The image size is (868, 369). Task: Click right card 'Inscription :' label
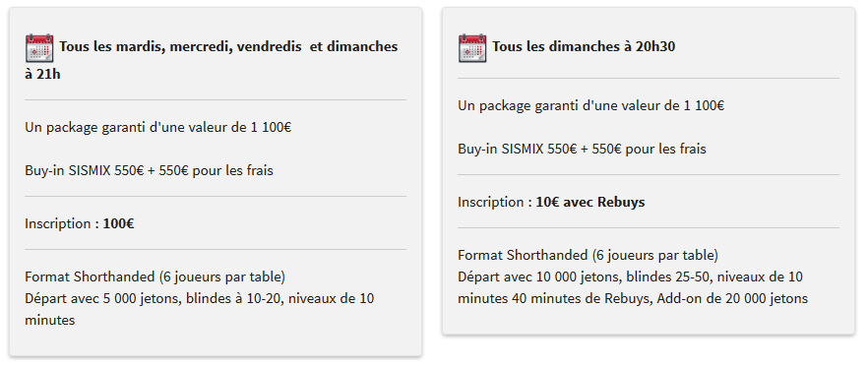point(495,202)
